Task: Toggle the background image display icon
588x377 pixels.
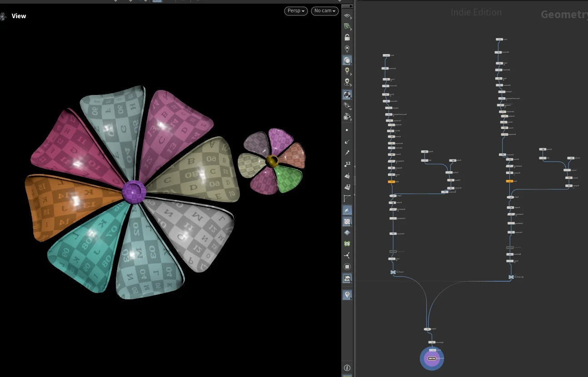Action: click(347, 278)
